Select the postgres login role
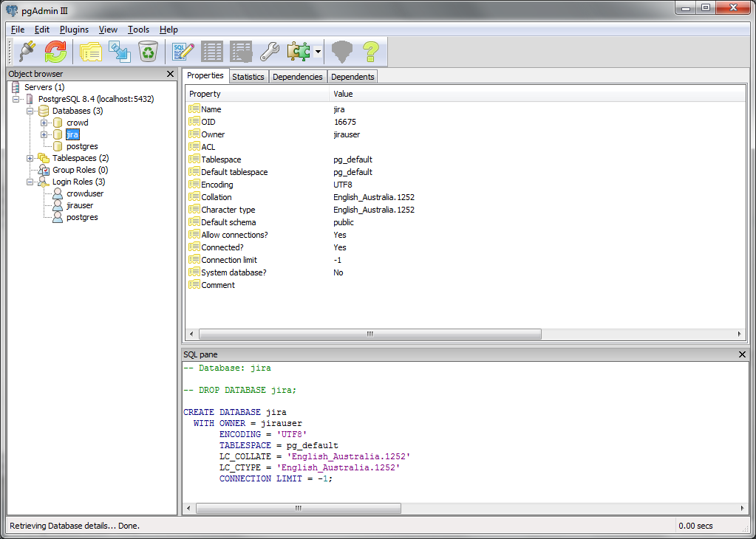Image resolution: width=756 pixels, height=539 pixels. pyautogui.click(x=83, y=217)
